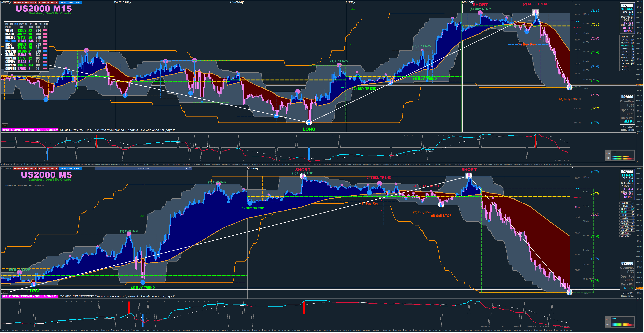Click the blue spike on lower oscillator

point(143,321)
